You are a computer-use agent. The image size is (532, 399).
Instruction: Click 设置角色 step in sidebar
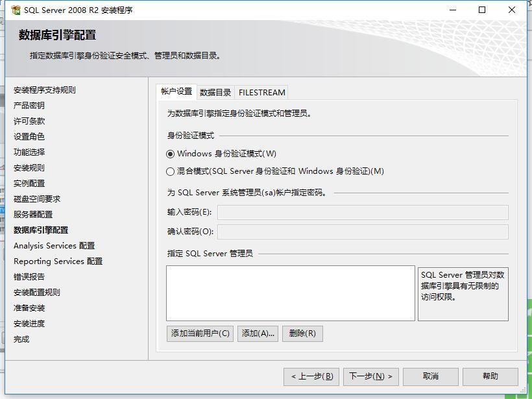(29, 137)
